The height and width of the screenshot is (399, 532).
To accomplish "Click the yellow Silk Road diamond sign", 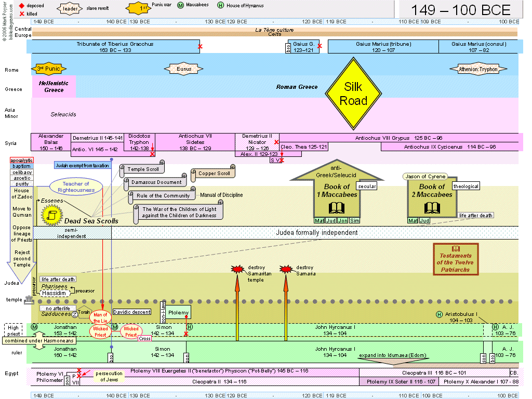I will pos(353,94).
